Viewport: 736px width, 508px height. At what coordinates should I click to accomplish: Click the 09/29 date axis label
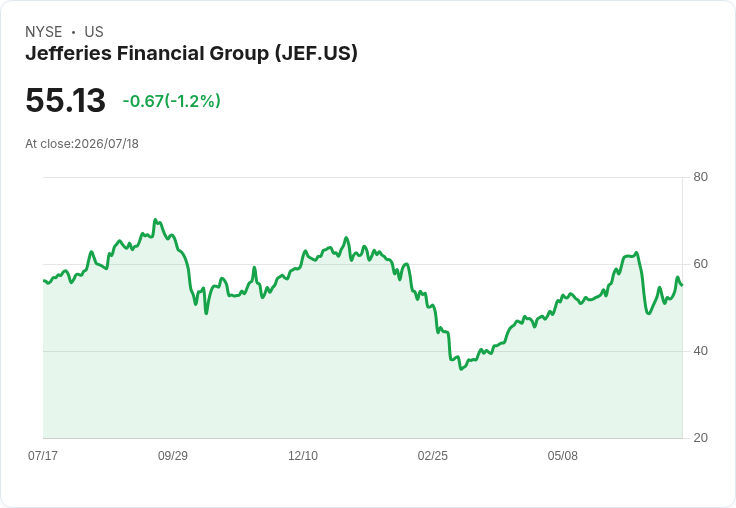pos(173,455)
